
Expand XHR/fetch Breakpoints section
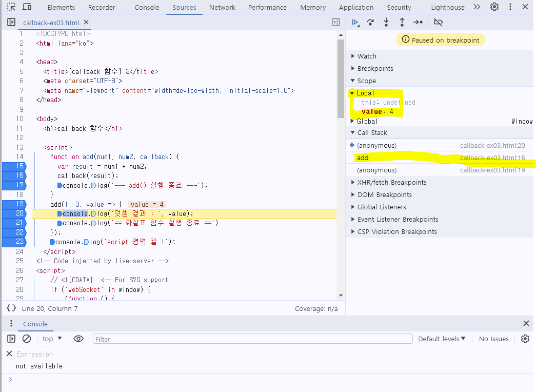(440, 182)
